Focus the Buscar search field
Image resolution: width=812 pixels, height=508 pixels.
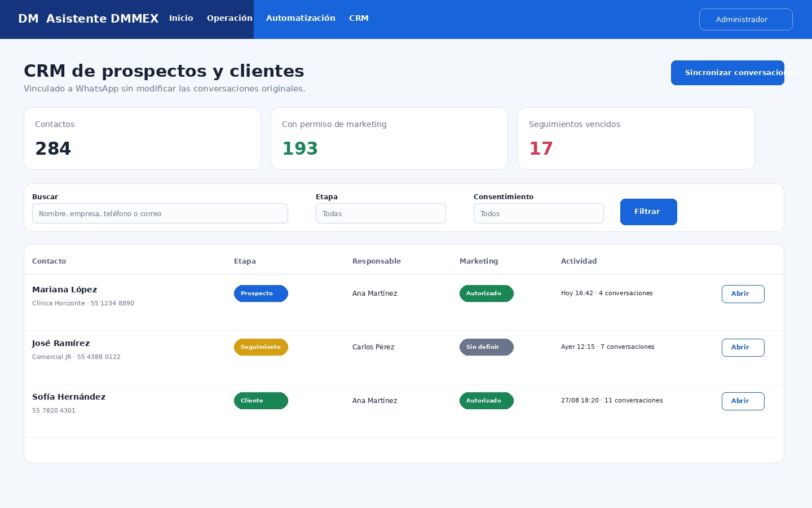pyautogui.click(x=160, y=213)
